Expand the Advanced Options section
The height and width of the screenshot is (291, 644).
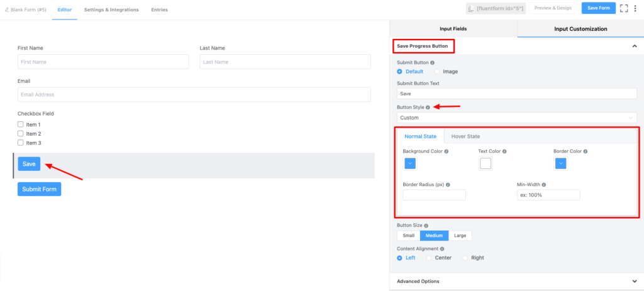point(516,282)
